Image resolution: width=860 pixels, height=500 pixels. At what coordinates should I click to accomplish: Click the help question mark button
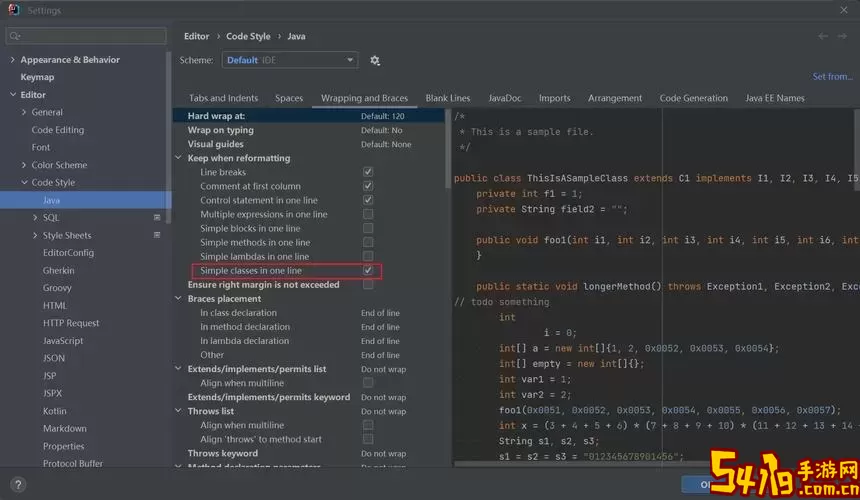tap(18, 485)
